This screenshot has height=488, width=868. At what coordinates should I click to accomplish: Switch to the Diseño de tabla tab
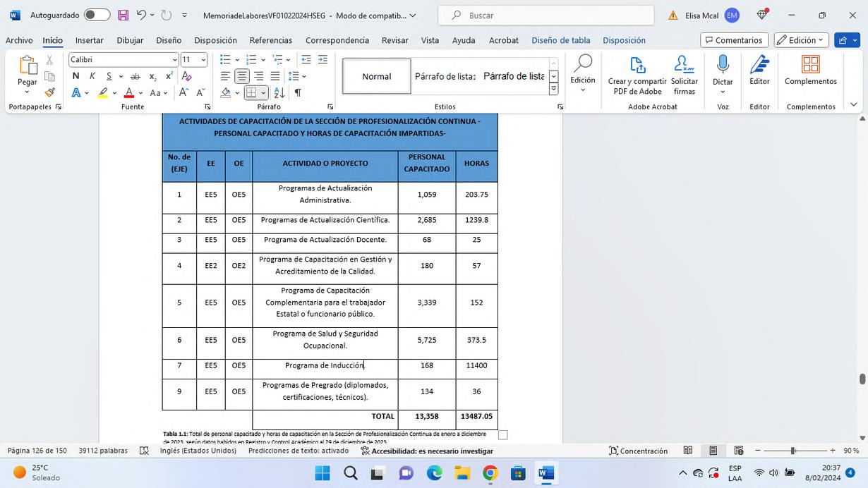pos(561,40)
